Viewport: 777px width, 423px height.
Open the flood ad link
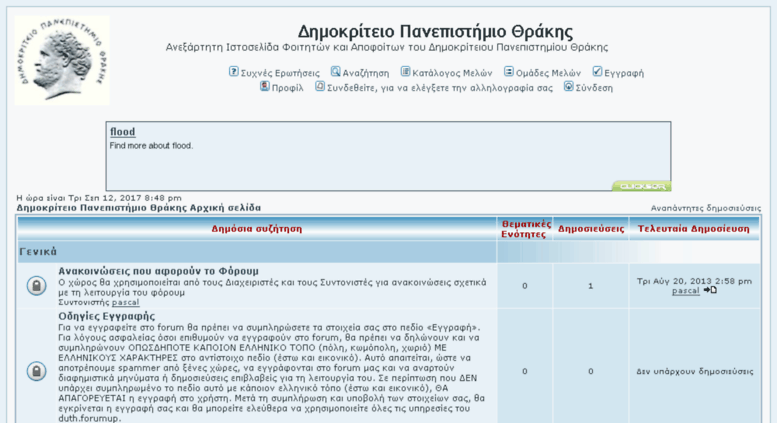tap(122, 132)
